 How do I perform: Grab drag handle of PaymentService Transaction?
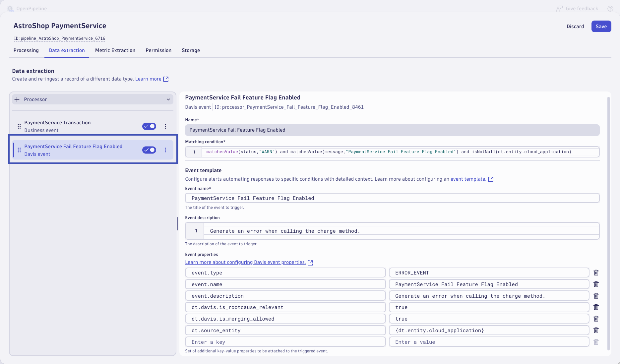point(19,126)
